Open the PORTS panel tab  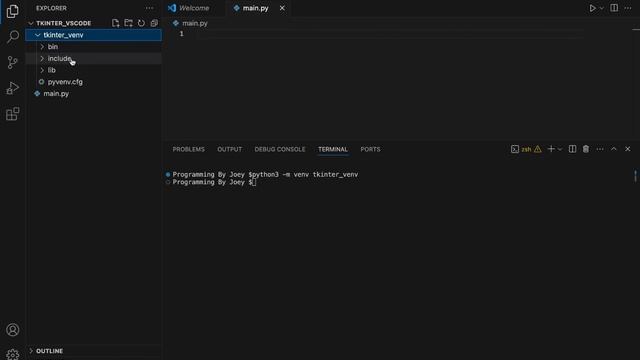click(370, 149)
